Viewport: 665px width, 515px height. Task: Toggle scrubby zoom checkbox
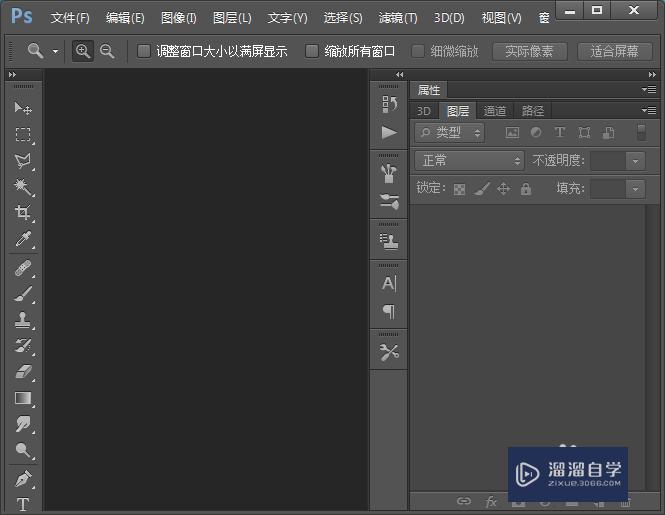click(x=418, y=51)
